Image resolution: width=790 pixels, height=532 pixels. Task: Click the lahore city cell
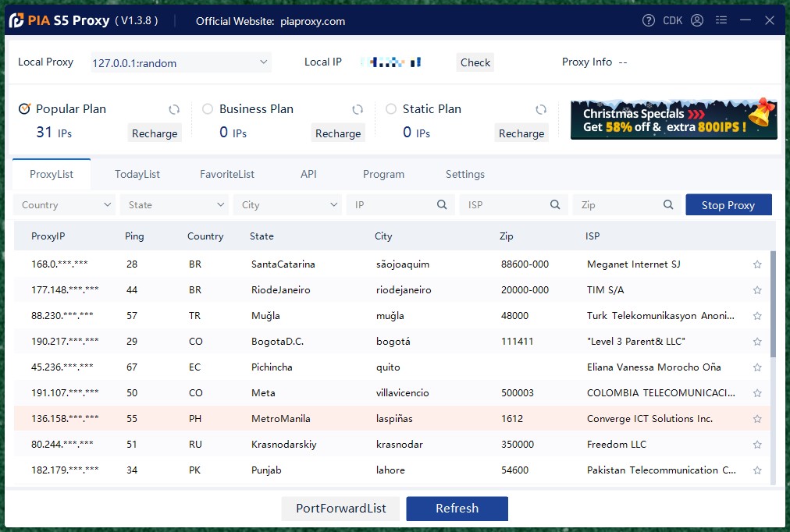(390, 470)
